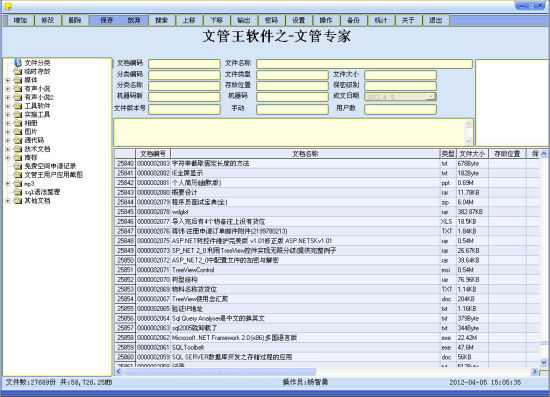
Task: Click the 分类编码 input field
Action: click(x=185, y=75)
